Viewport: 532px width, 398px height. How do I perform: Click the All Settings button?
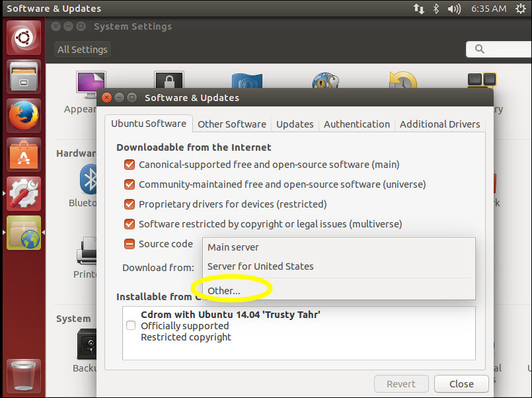(83, 50)
